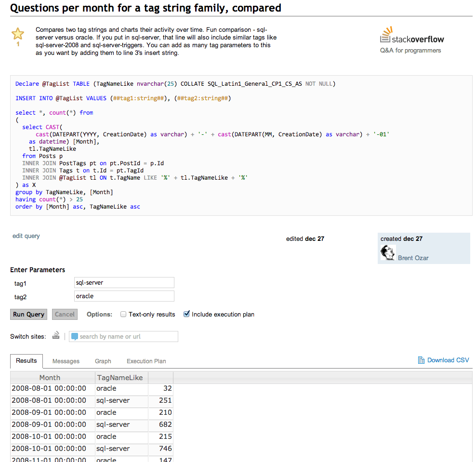Select the Results tab

[x=26, y=360]
